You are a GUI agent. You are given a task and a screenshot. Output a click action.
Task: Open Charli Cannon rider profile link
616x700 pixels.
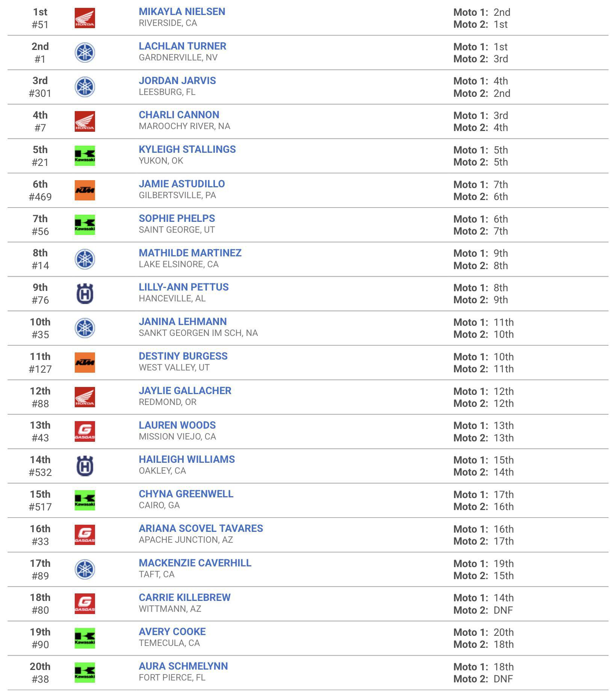click(x=179, y=115)
